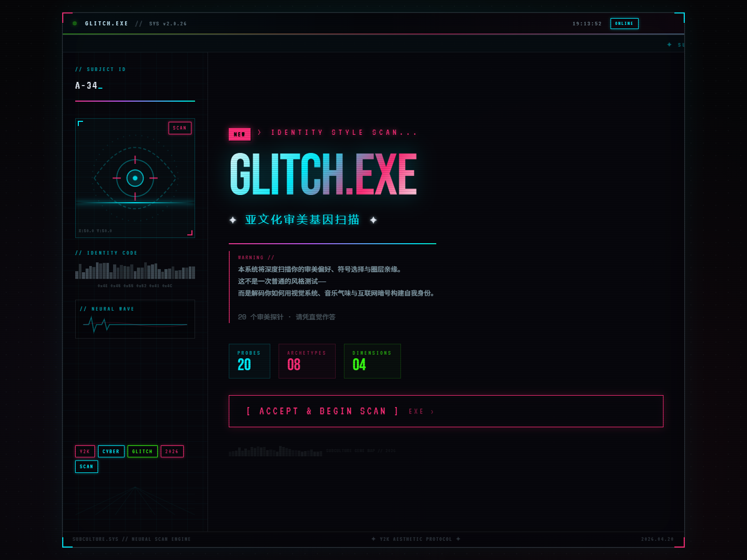Click the hex code row beneath the identity bars
The image size is (747, 560).
[135, 286]
